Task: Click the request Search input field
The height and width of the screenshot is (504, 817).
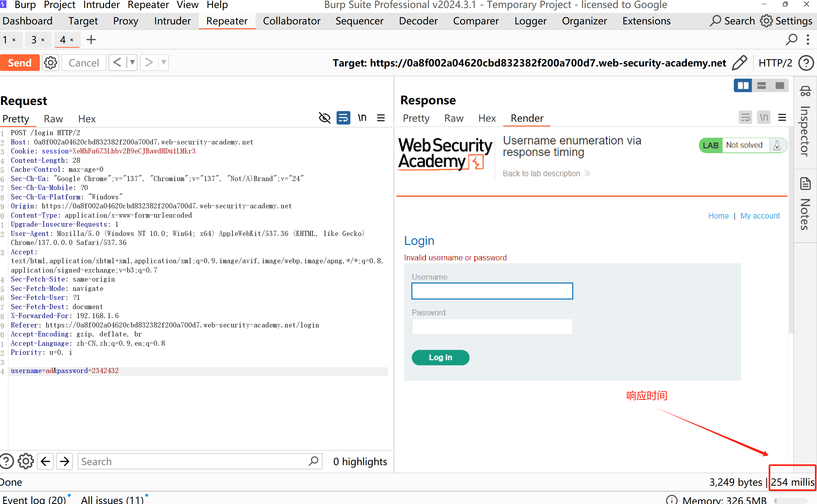Action: 193,461
